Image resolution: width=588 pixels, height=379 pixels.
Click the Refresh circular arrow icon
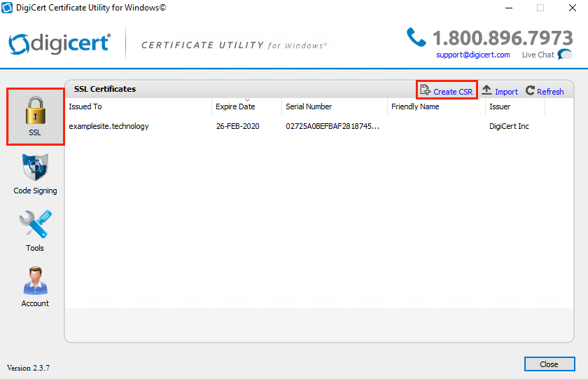pyautogui.click(x=530, y=90)
